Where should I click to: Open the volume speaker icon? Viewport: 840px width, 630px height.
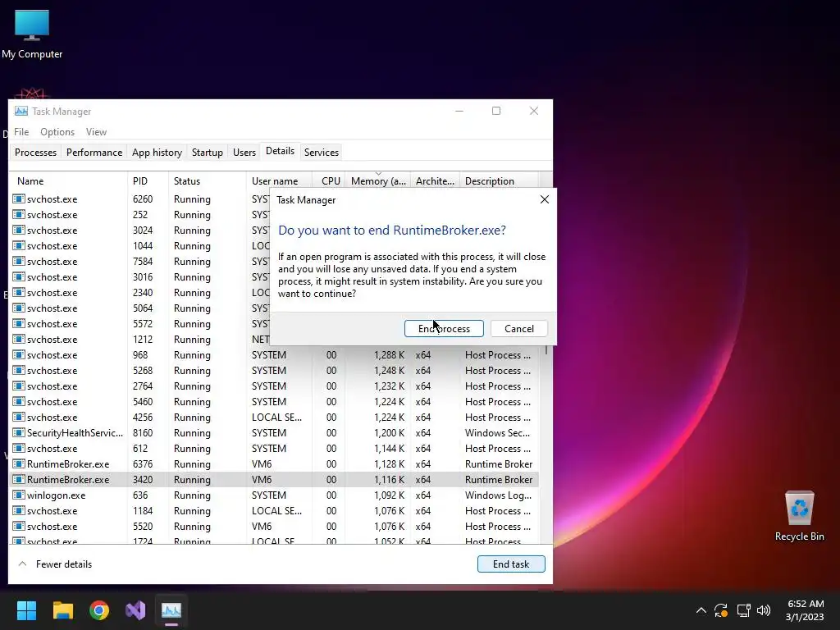(764, 610)
